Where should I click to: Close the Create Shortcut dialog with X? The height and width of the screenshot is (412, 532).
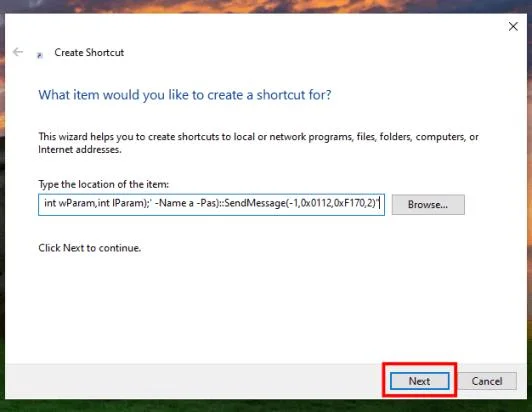(x=513, y=26)
